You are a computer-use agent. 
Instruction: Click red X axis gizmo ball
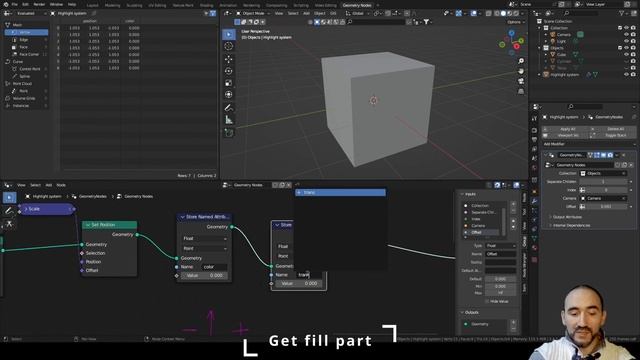click(517, 47)
